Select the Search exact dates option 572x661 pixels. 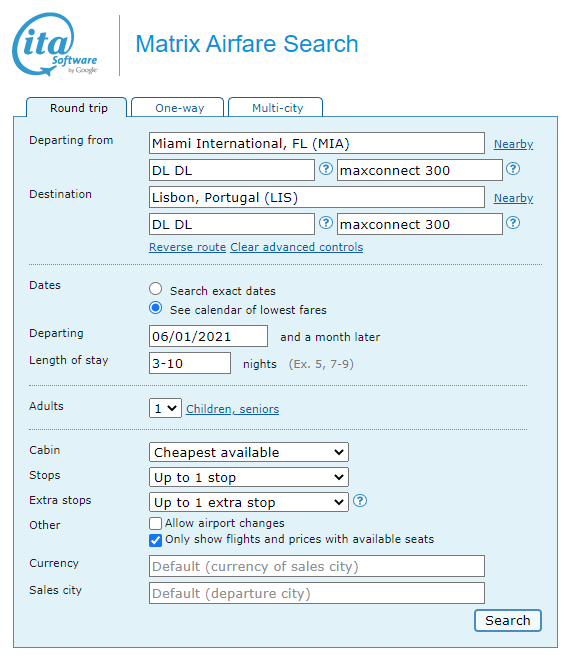click(x=156, y=289)
